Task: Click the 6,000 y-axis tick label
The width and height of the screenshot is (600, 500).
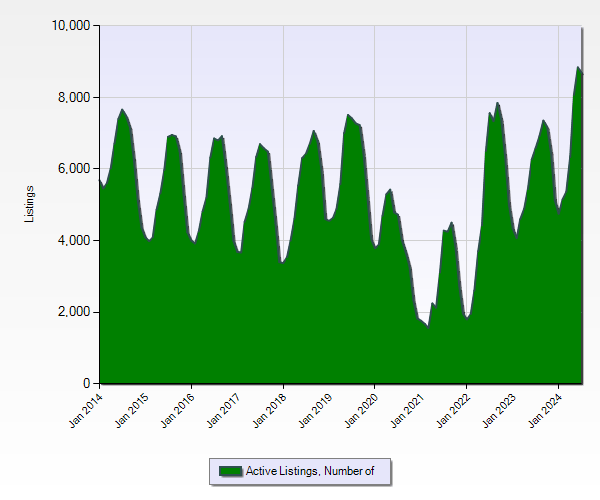Action: pos(73,169)
